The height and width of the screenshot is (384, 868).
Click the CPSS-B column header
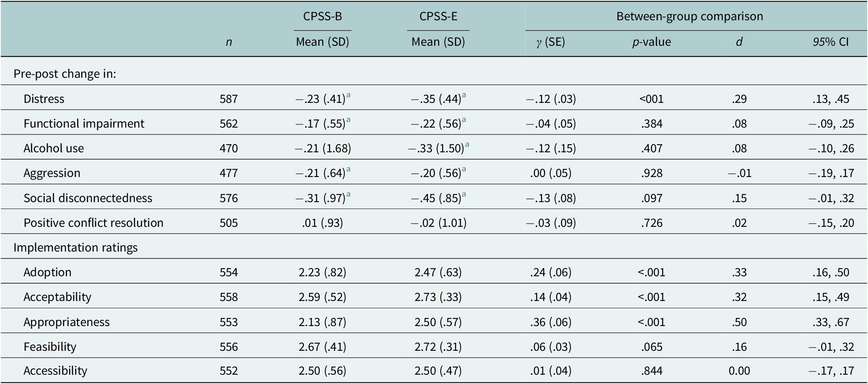coord(323,16)
